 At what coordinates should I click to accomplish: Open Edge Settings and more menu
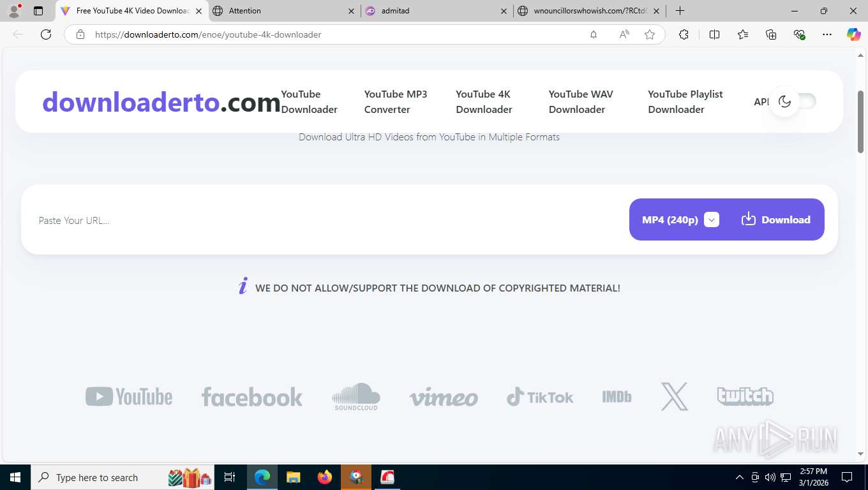[827, 34]
